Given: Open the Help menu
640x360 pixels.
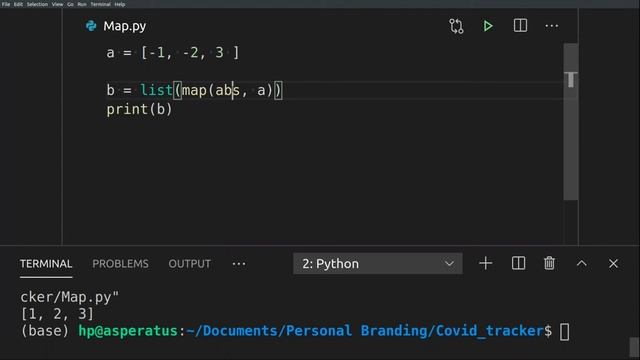Looking at the screenshot, I should [120, 4].
